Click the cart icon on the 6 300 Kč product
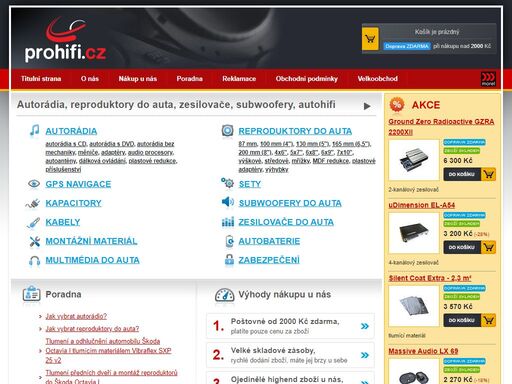512x384 pixels. [488, 174]
